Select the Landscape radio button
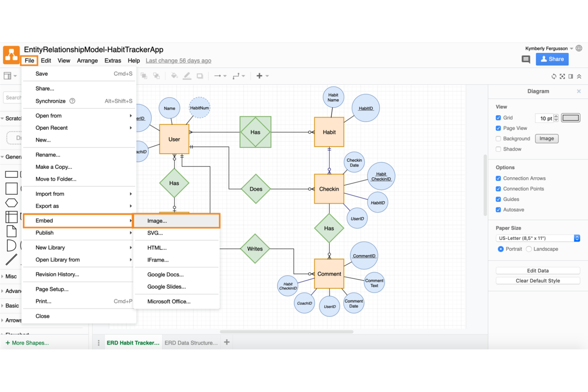Screen dimensions: 588x392 click(529, 249)
